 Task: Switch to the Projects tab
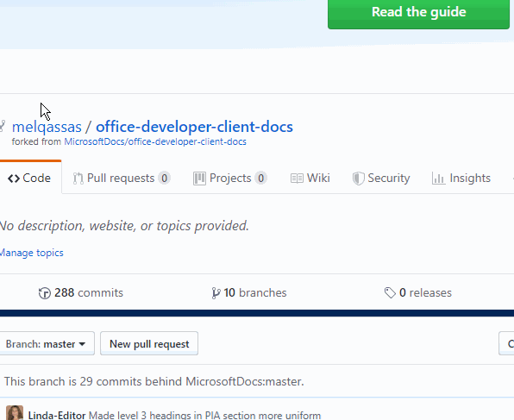click(229, 178)
